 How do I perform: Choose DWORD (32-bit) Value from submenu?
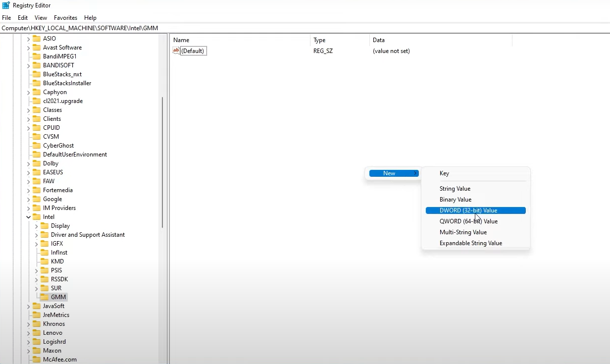tap(468, 210)
